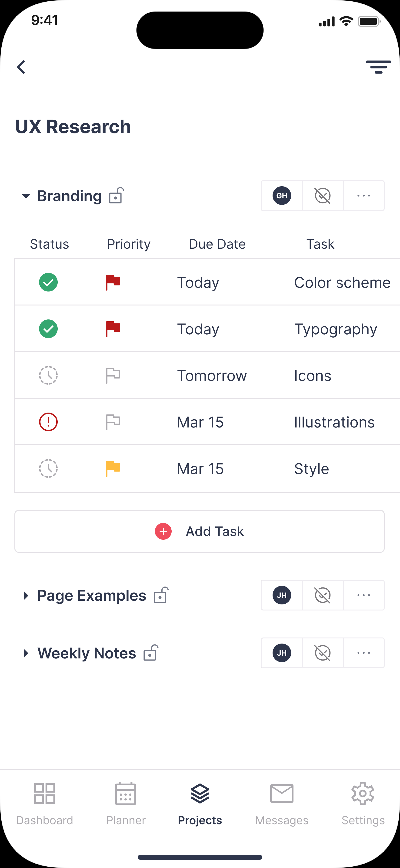Viewport: 400px width, 868px height.
Task: Click the Branding unlock padlock icon
Action: [117, 195]
